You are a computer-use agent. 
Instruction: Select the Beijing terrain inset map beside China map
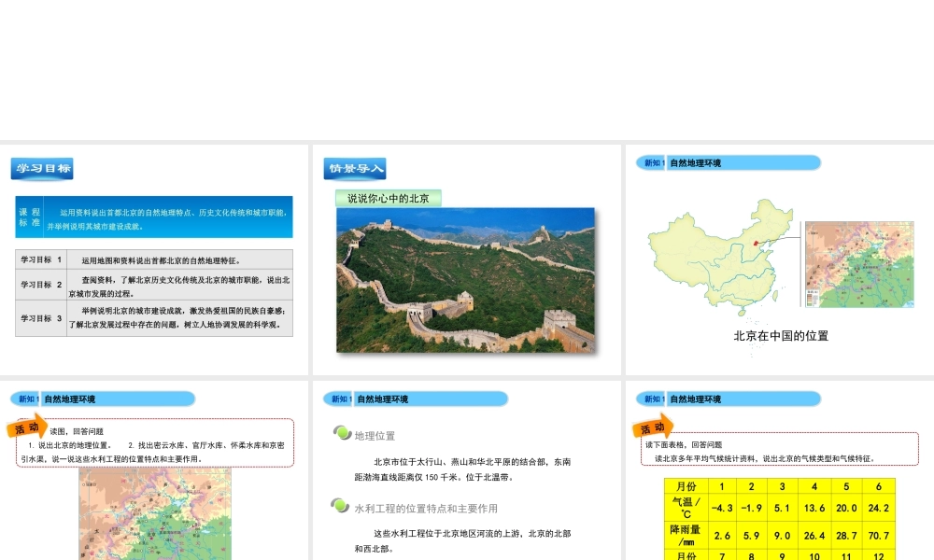859,264
